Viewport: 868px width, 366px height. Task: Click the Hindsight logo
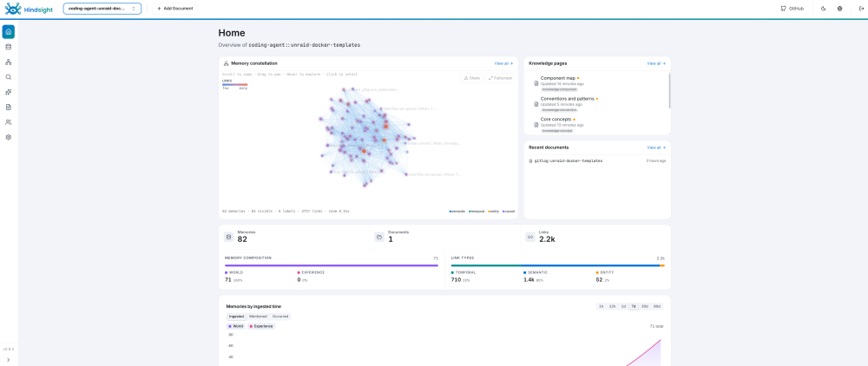click(28, 9)
